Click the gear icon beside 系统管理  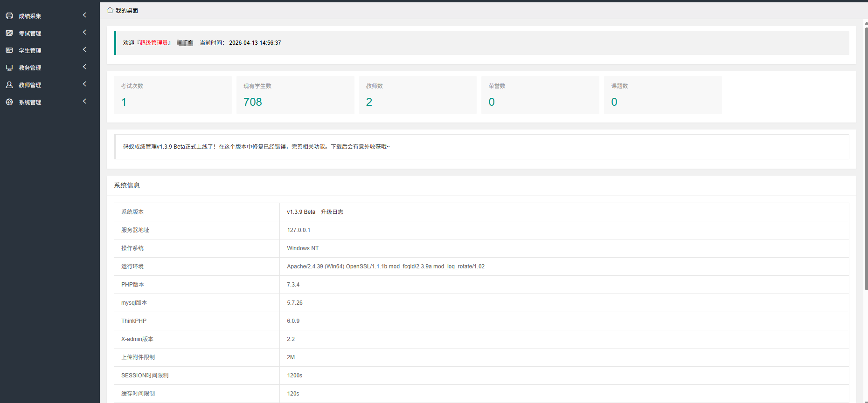[9, 102]
